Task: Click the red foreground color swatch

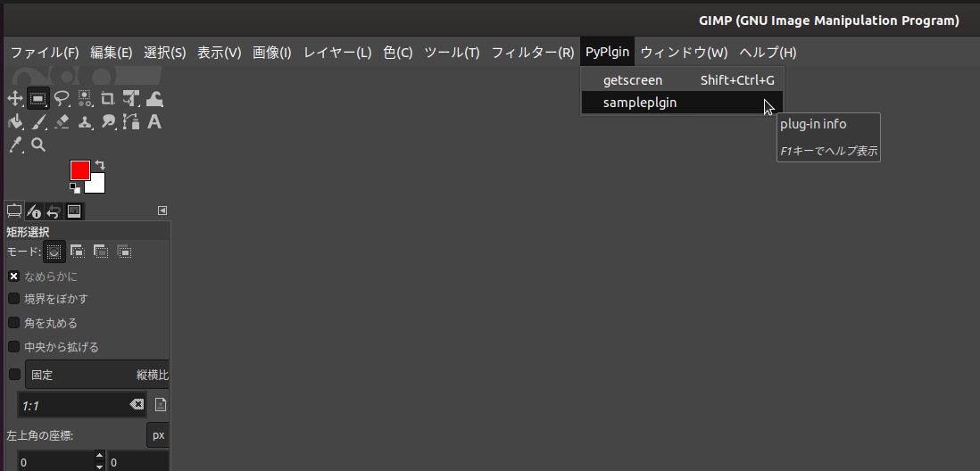Action: (79, 169)
